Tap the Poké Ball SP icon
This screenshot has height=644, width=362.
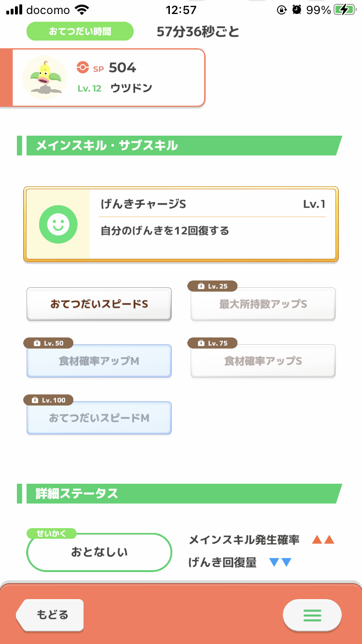(x=83, y=68)
